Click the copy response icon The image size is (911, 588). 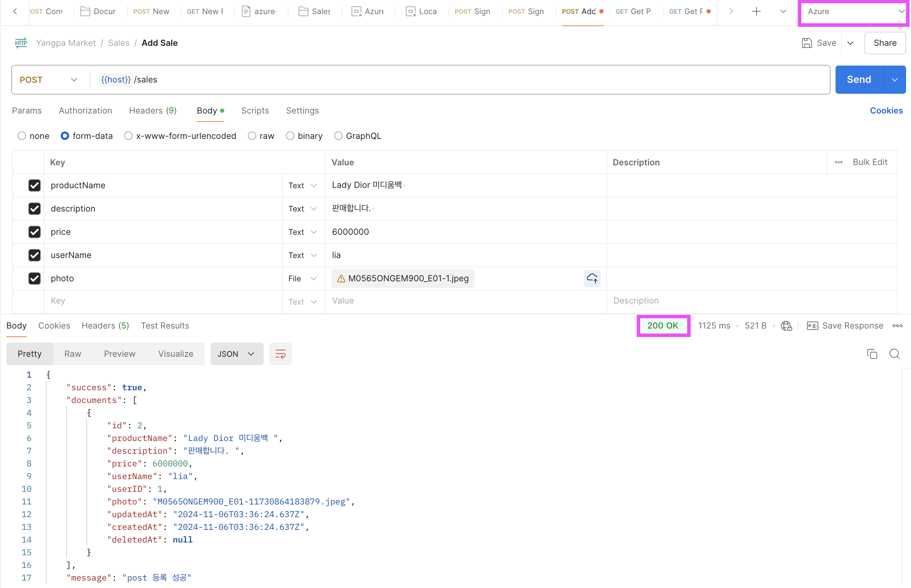tap(872, 354)
